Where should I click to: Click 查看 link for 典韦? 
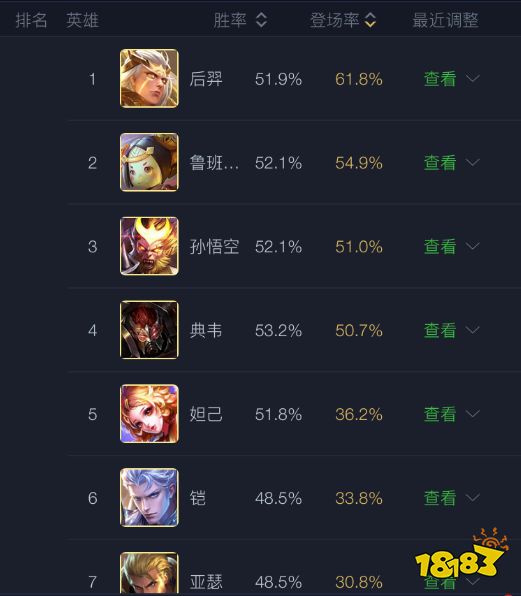440,330
